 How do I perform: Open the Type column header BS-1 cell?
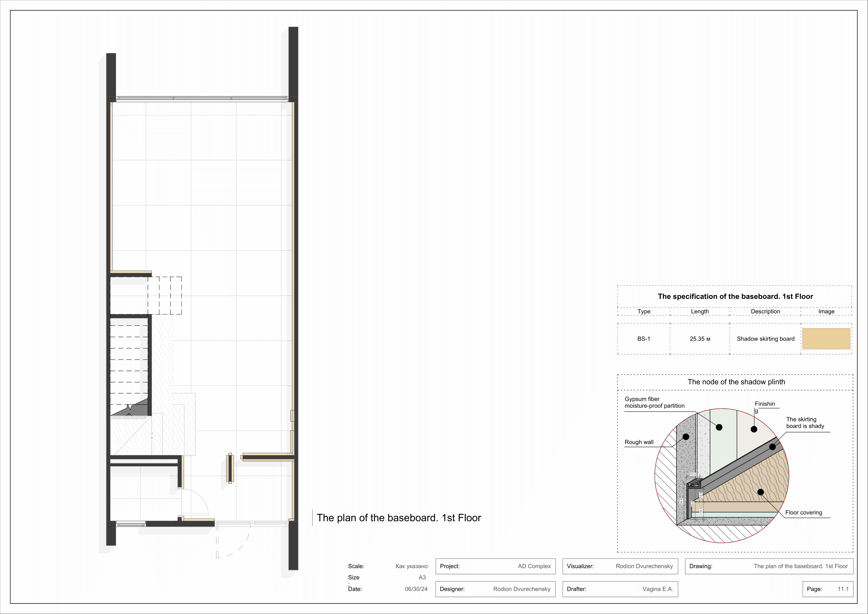pos(644,339)
